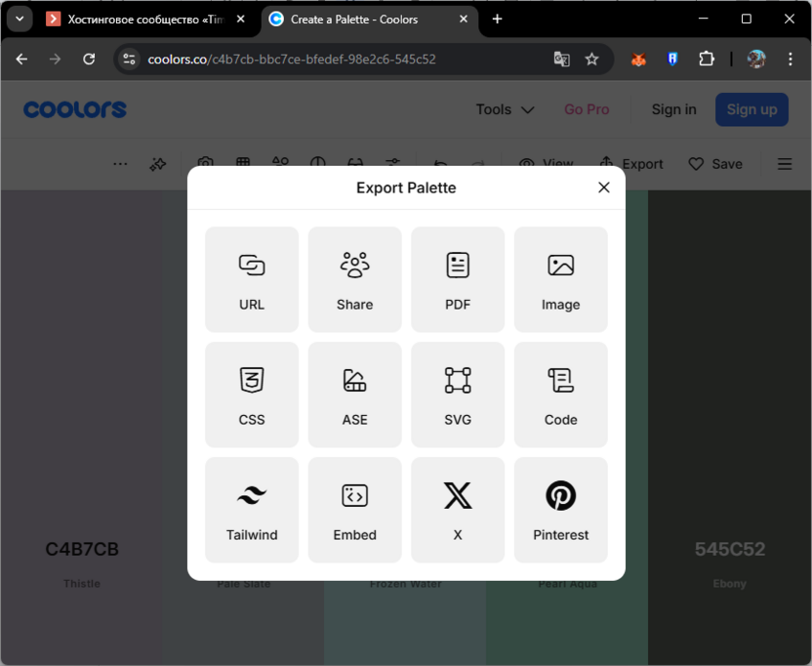Switch to the Хостинговое сообщество tab
812x666 pixels.
147,20
